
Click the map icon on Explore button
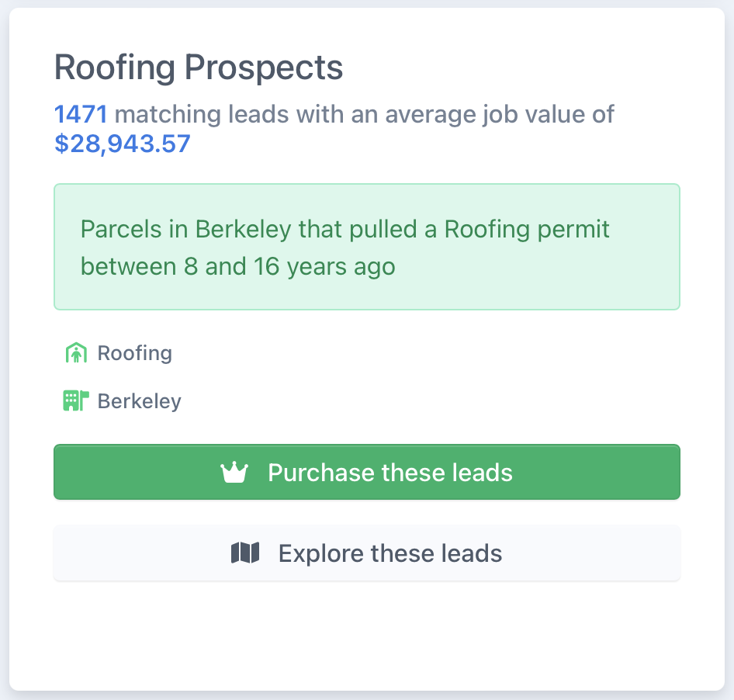click(245, 553)
